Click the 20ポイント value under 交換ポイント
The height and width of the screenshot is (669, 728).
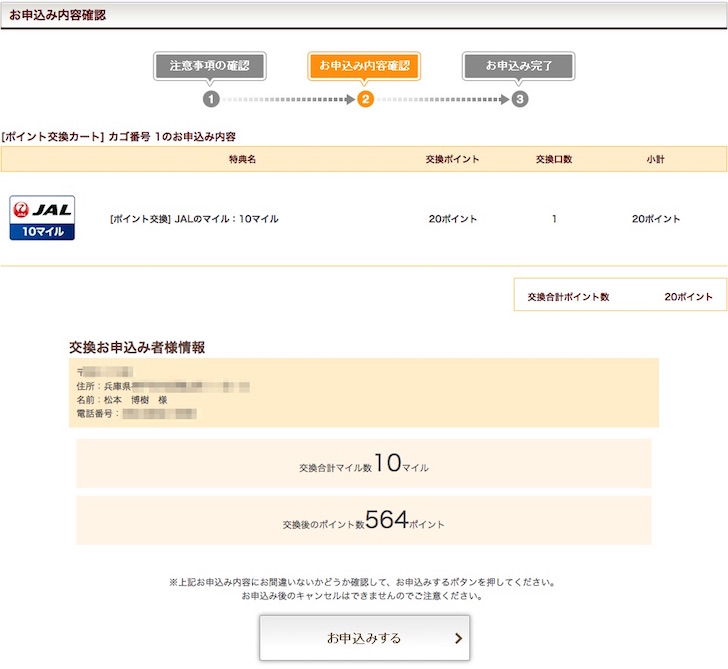tap(453, 219)
